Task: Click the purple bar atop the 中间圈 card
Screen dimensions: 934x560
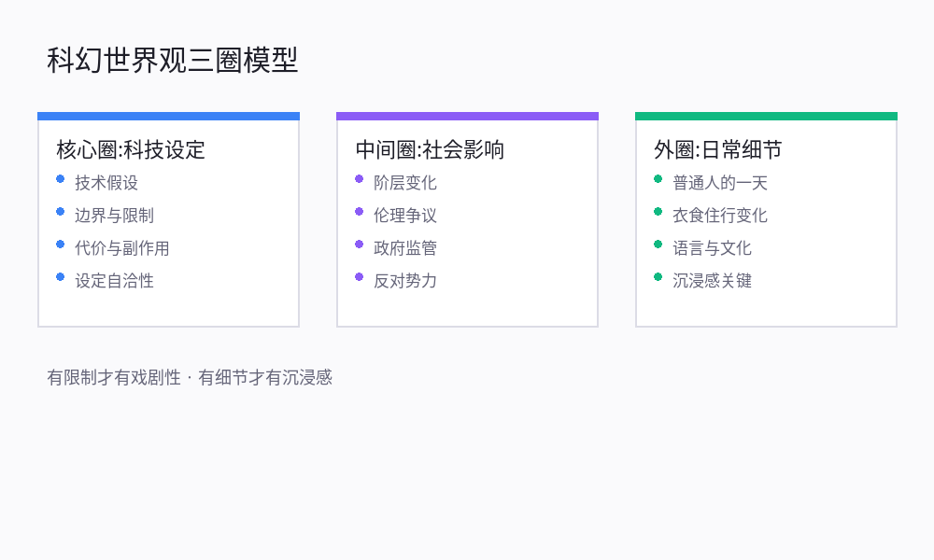Action: pyautogui.click(x=467, y=117)
